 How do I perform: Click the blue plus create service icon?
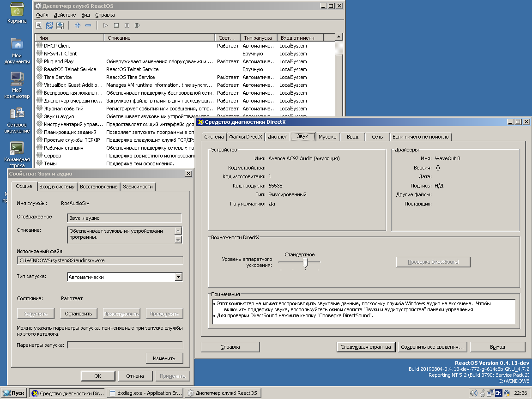tap(78, 25)
